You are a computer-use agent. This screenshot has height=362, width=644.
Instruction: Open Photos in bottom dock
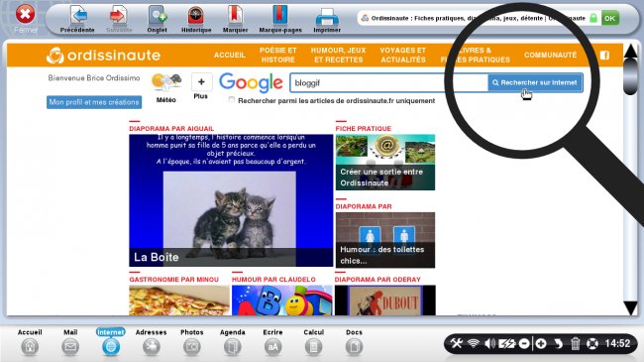tap(192, 342)
